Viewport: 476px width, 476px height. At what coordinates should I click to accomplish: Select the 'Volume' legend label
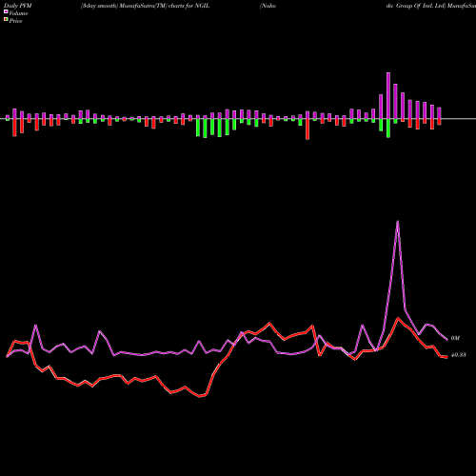(x=18, y=13)
